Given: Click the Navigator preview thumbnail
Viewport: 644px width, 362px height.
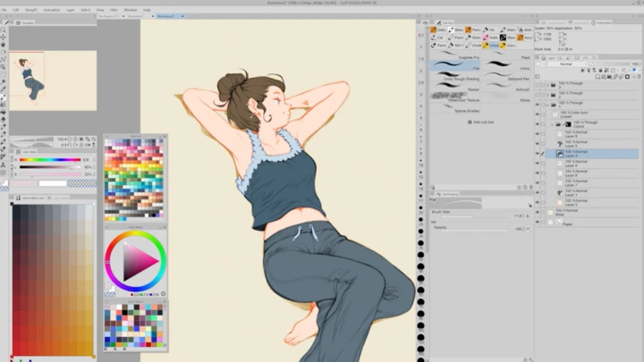Looking at the screenshot, I should pos(53,80).
